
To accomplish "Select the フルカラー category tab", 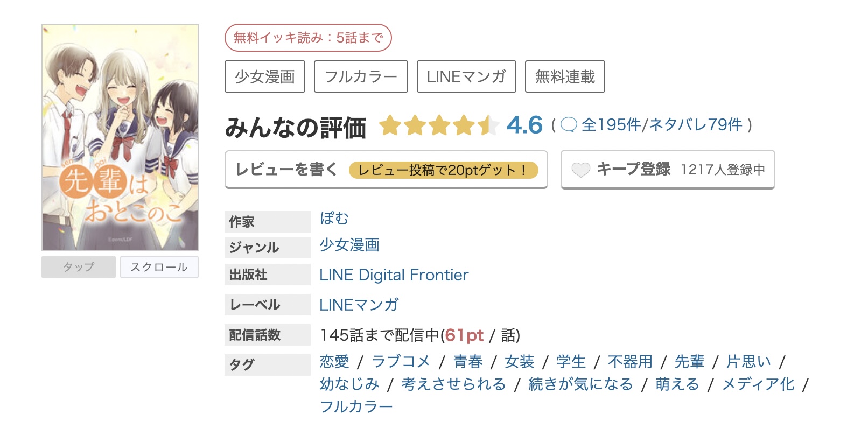I will [x=360, y=76].
